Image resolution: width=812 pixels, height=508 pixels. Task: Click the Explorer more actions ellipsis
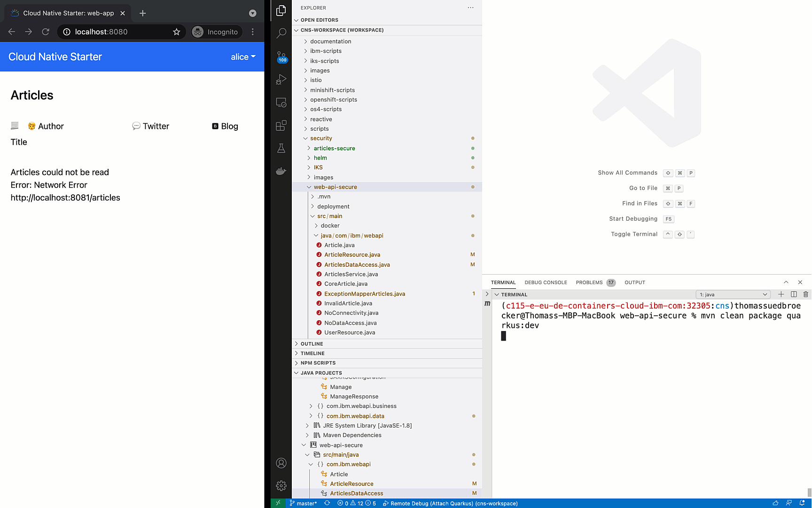pyautogui.click(x=470, y=8)
